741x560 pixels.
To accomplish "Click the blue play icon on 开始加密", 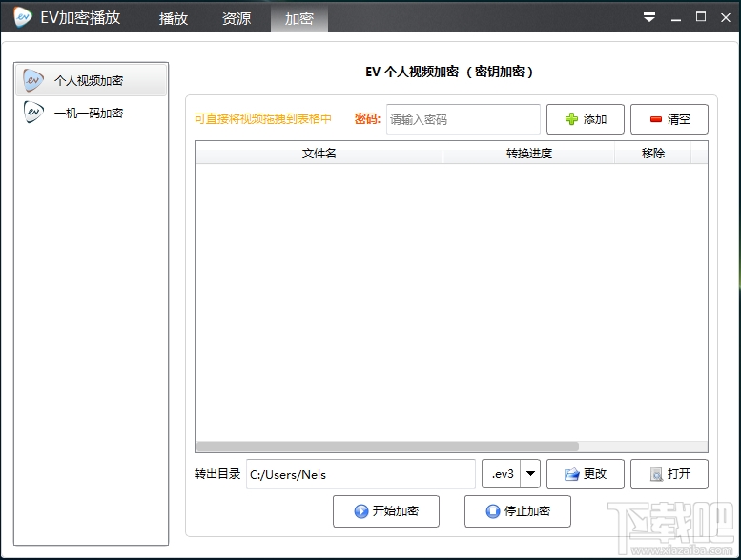I will coord(361,511).
